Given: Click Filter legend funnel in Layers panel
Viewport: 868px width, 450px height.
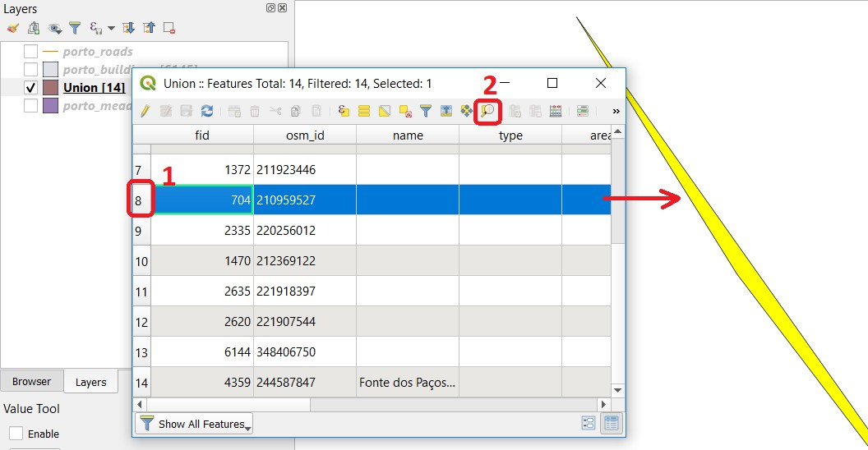Looking at the screenshot, I should coord(75,28).
